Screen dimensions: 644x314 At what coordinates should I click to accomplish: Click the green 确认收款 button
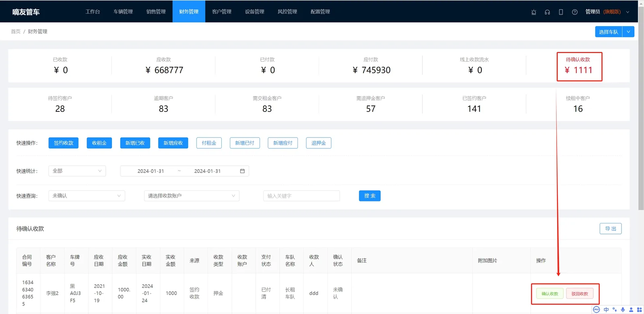click(x=550, y=294)
